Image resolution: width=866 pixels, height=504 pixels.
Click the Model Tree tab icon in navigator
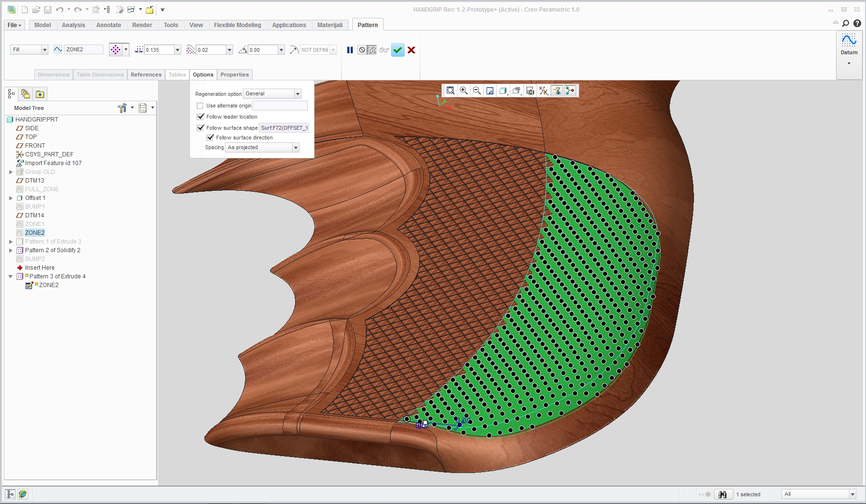click(11, 94)
